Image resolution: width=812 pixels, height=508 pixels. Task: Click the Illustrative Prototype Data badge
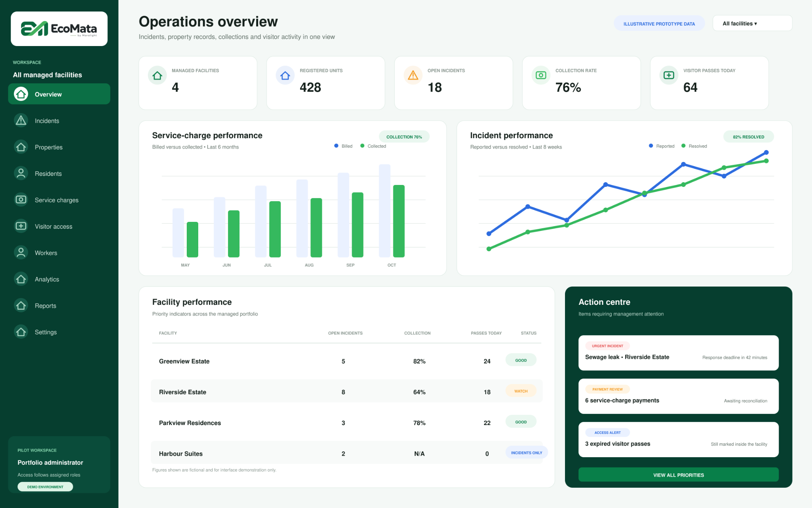[659, 23]
